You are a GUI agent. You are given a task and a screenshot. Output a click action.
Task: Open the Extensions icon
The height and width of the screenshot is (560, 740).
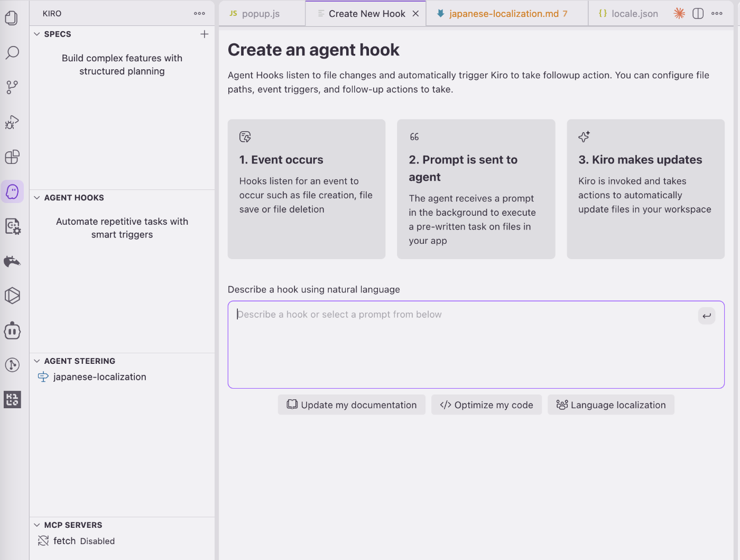(12, 157)
